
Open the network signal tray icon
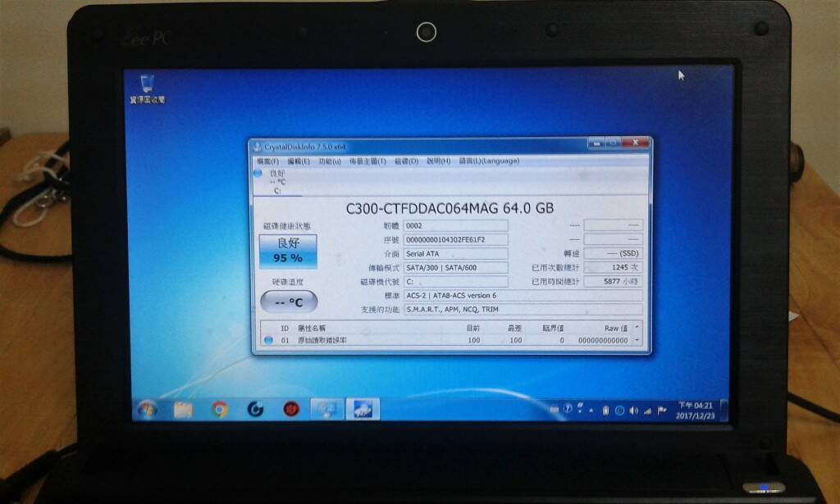[648, 411]
